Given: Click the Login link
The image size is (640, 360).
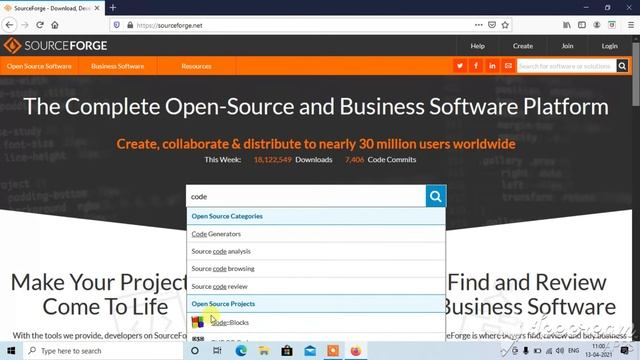Looking at the screenshot, I should [x=609, y=46].
